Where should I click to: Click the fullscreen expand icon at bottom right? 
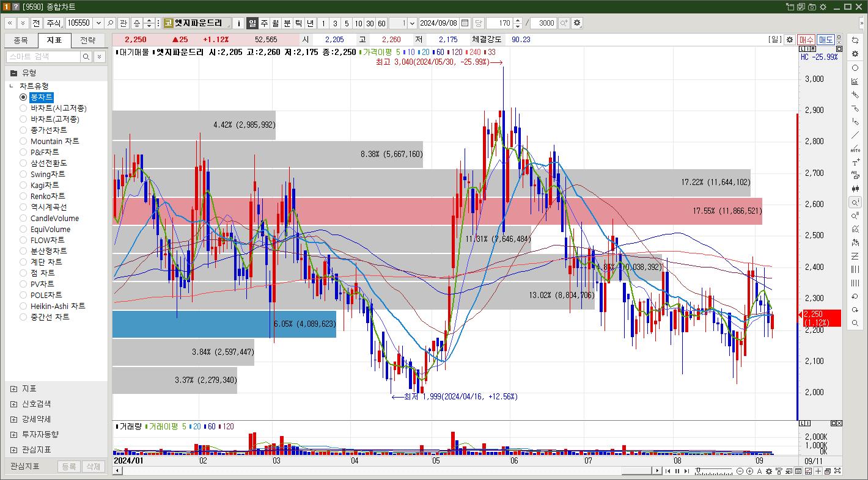837,471
